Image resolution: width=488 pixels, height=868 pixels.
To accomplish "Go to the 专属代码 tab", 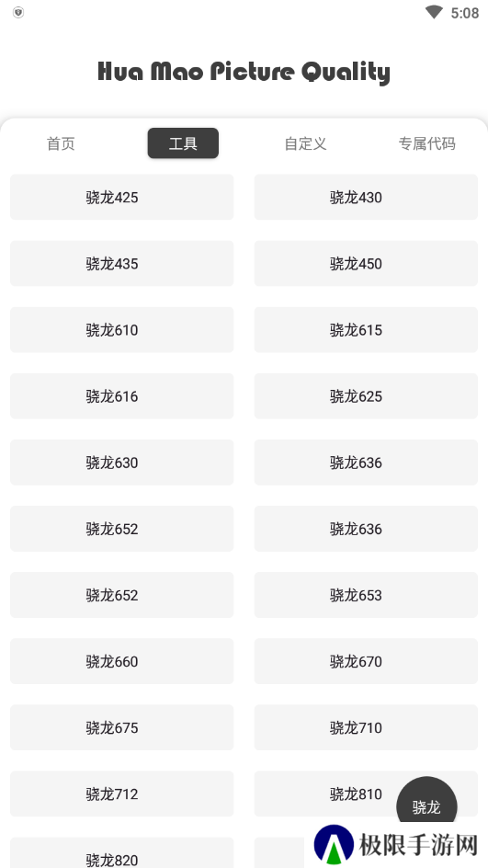I will (x=427, y=143).
